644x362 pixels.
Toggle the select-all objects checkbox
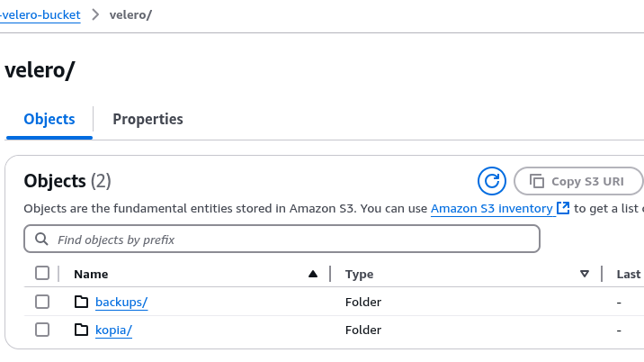[x=42, y=274]
